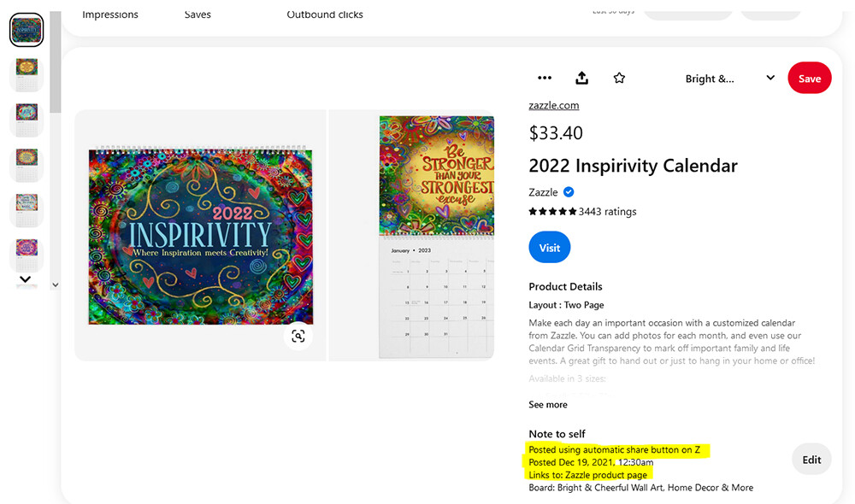Click the five-star ratings row
The height and width of the screenshot is (504, 855).
(582, 211)
